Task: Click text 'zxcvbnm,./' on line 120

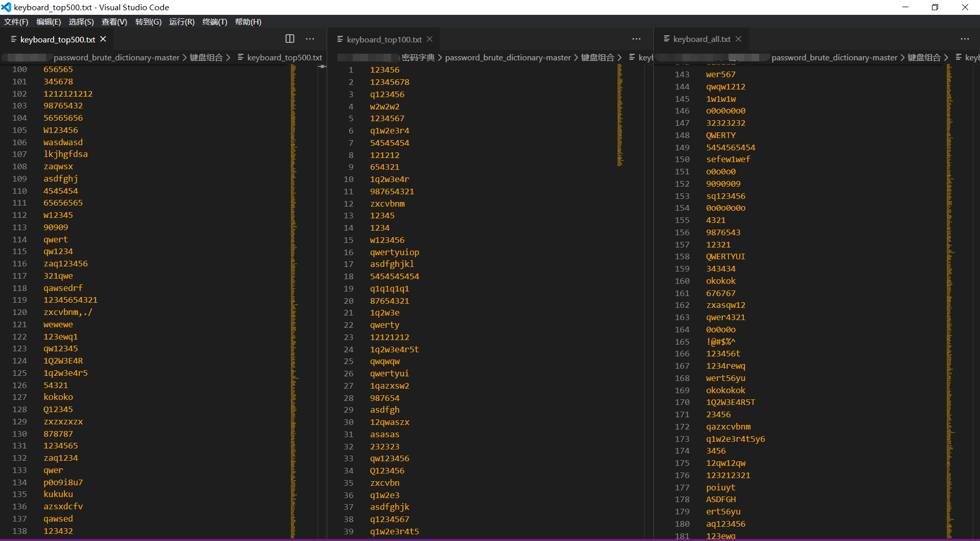Action: (x=68, y=312)
